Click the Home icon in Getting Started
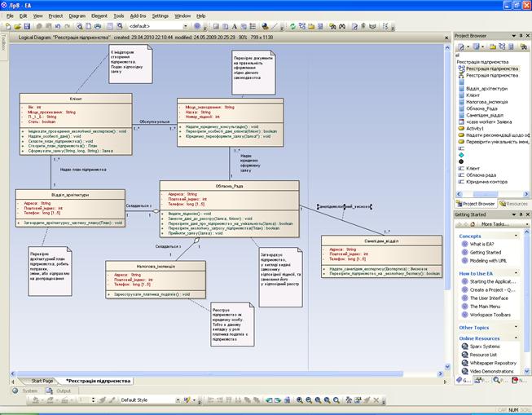This screenshot has width=532, height=415. (x=473, y=223)
